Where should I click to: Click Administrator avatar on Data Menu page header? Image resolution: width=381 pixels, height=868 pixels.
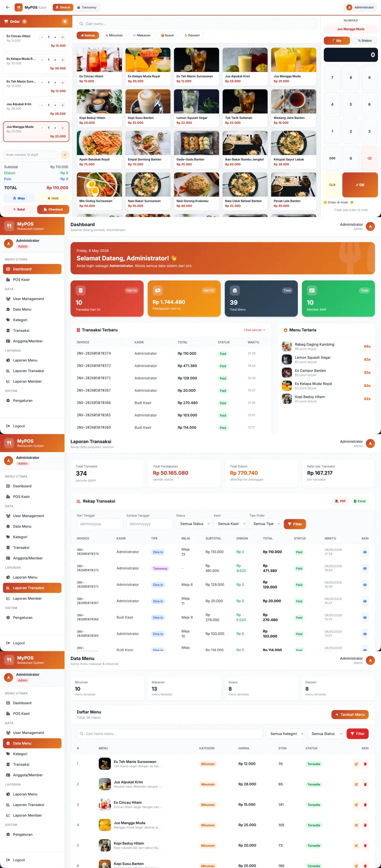370,660
